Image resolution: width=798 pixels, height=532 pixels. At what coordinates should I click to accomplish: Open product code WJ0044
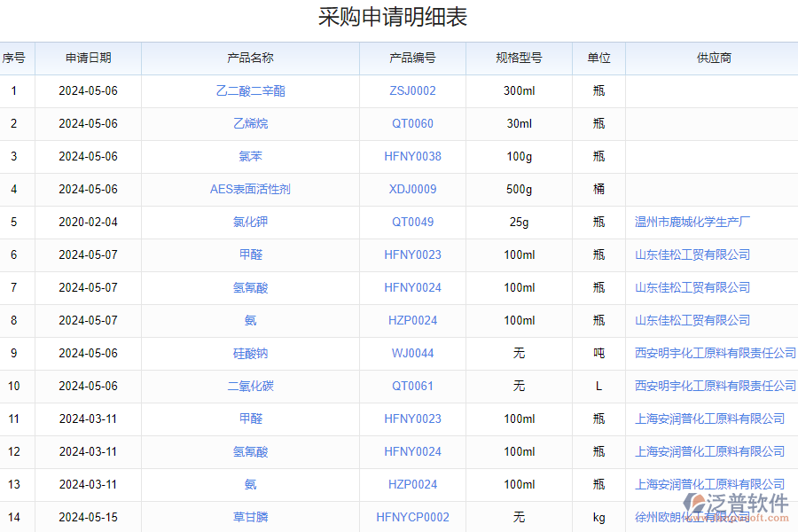coord(412,353)
